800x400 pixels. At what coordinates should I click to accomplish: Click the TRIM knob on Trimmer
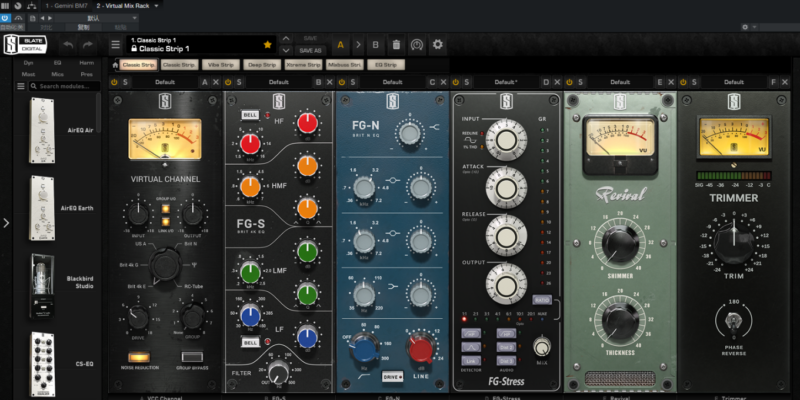pyautogui.click(x=734, y=244)
